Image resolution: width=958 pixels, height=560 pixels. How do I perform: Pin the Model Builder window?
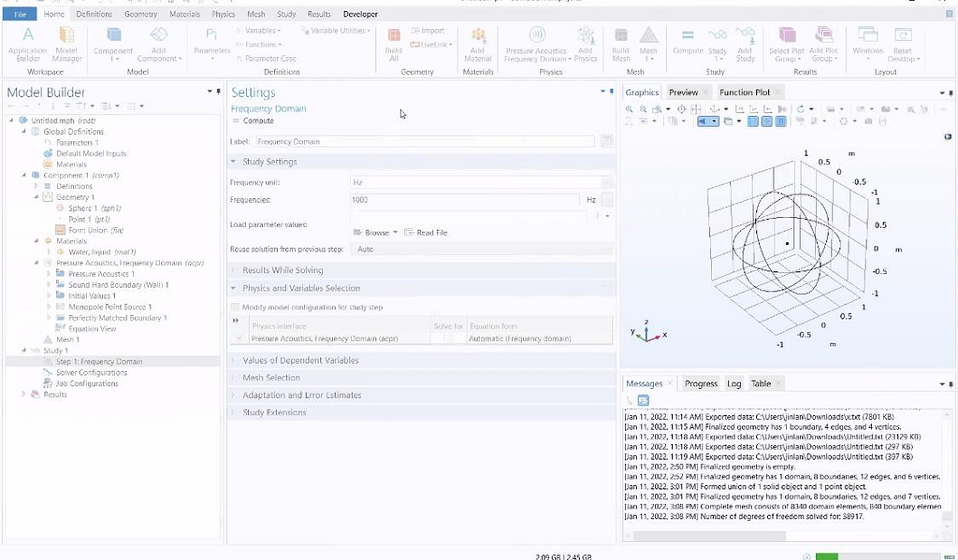[219, 92]
